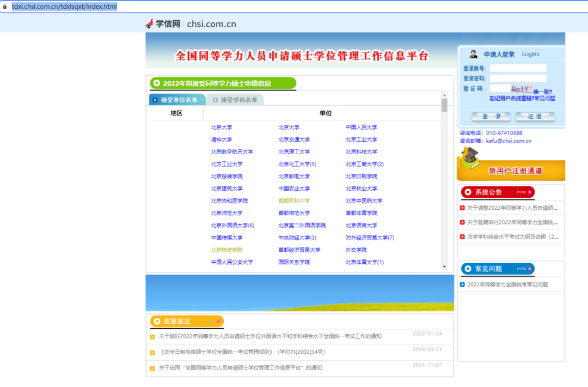588x387 pixels.
Task: Click orange bullet icon beside 2022-01-24 policy item
Action: coord(152,337)
